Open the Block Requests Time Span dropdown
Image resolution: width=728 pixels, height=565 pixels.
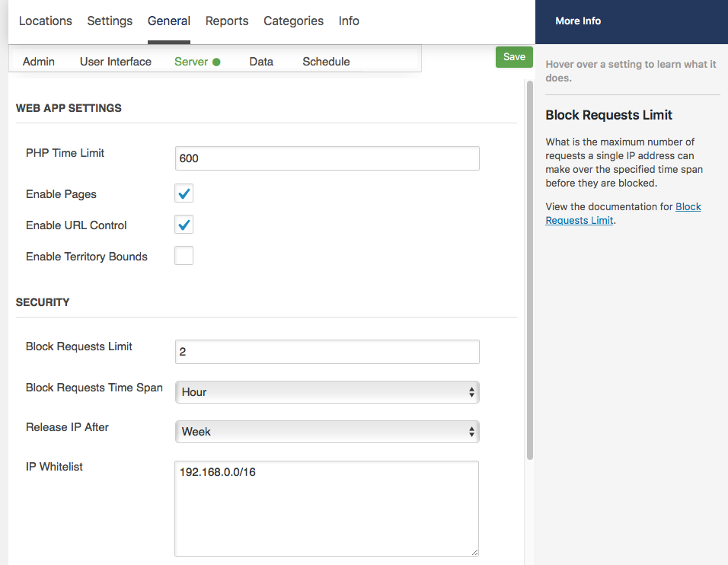tap(327, 392)
